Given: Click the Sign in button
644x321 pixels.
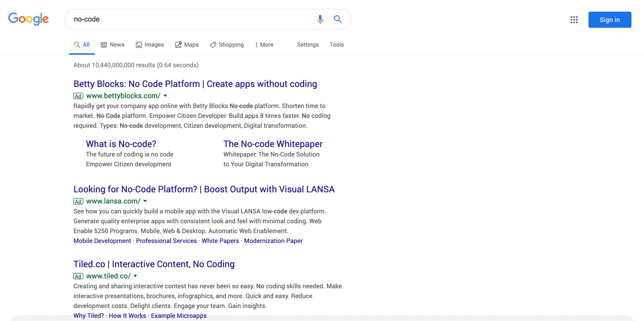Looking at the screenshot, I should click(610, 20).
